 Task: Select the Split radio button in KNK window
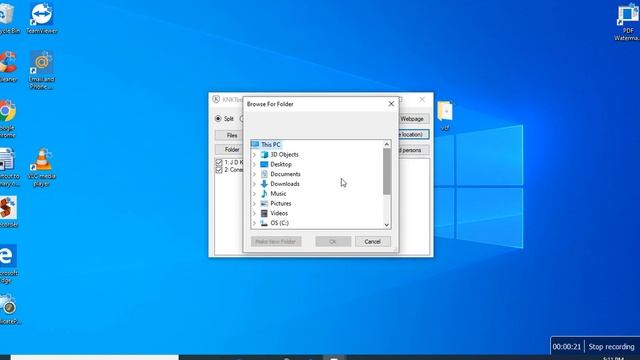click(218, 119)
